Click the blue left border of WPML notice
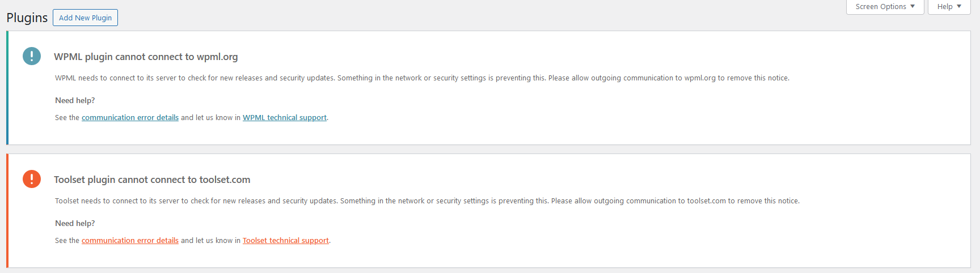Screen dimensions: 980x273 [7, 88]
